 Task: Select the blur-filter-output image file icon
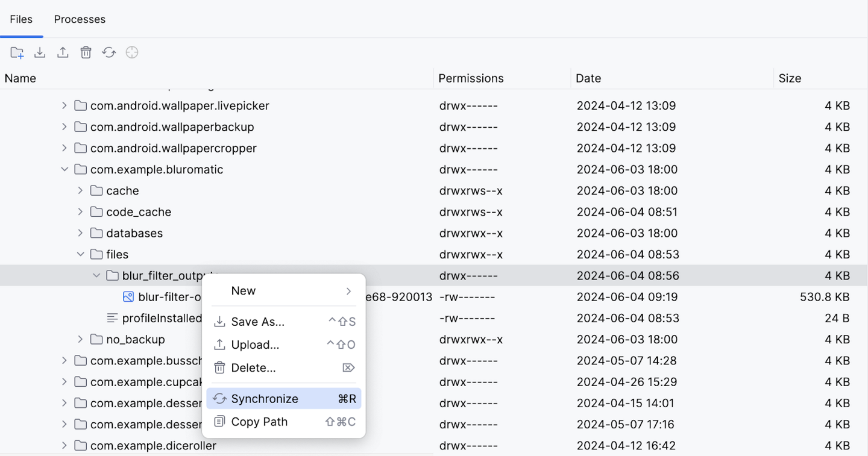click(x=128, y=297)
